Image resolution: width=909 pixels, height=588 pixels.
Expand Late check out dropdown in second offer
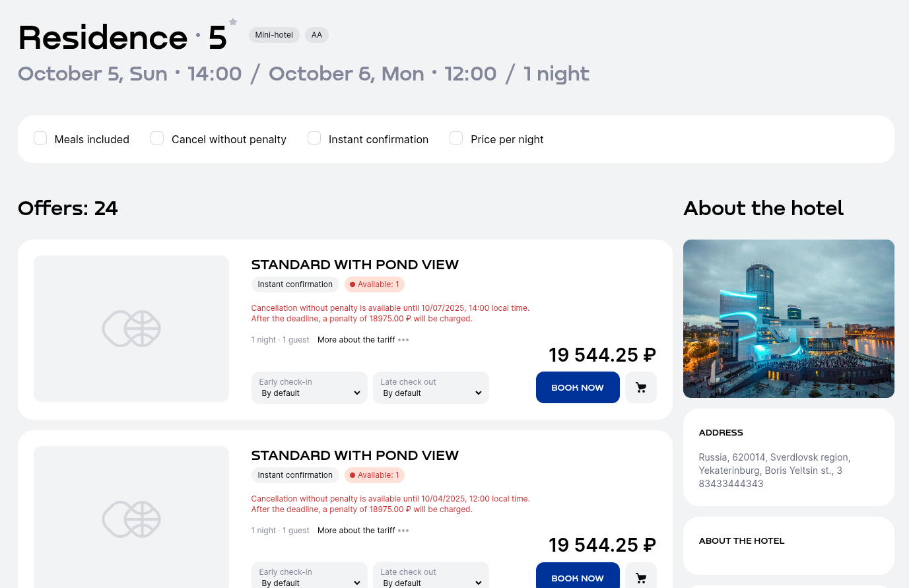pos(430,577)
